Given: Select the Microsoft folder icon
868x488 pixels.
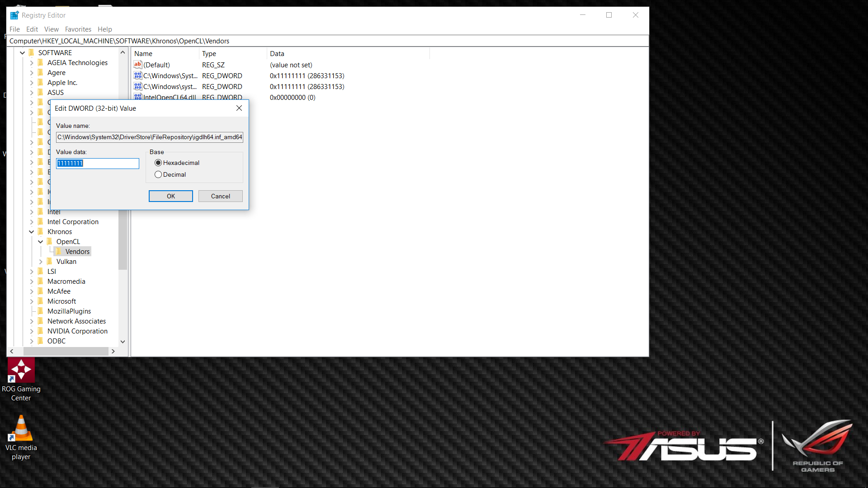Looking at the screenshot, I should (x=41, y=301).
